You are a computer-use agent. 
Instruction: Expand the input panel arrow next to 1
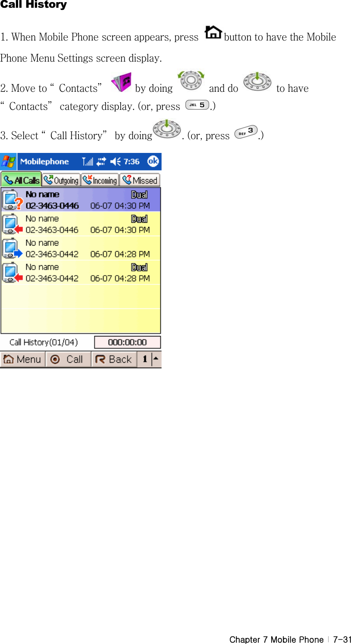pos(156,359)
